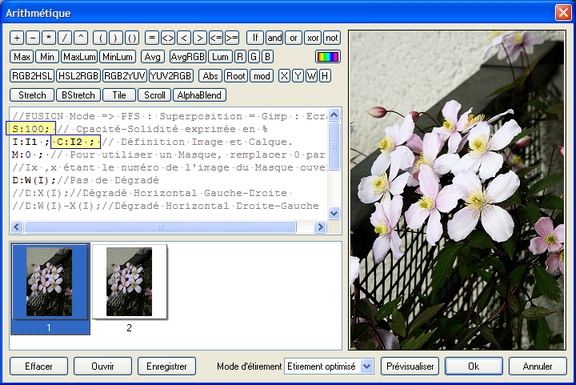The image size is (576, 385).
Task: Insert the less-or-equal operator
Action: [x=216, y=38]
